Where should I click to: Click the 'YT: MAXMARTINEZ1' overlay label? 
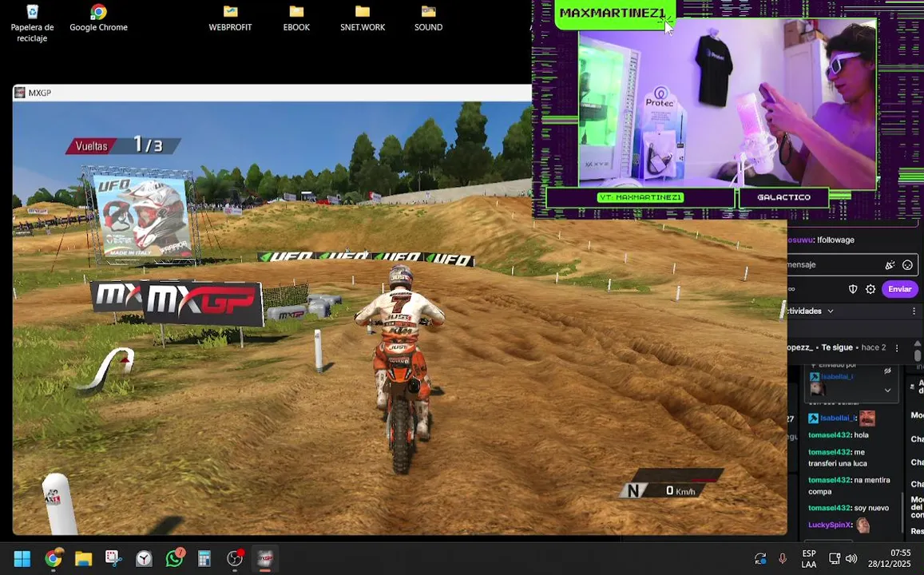pos(640,197)
